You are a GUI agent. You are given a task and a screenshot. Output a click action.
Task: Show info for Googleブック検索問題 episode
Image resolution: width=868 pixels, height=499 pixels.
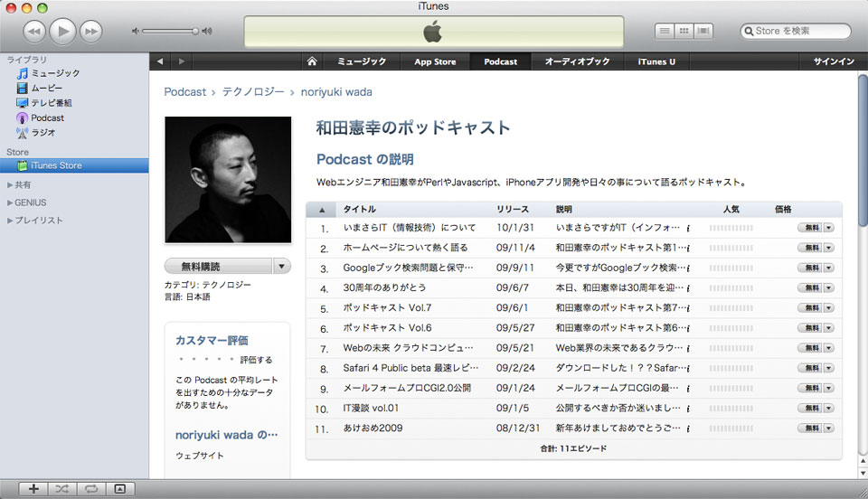pyautogui.click(x=688, y=268)
